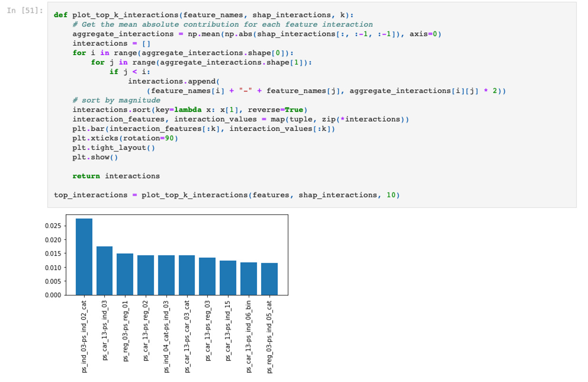Click the bar above ps_car_13-ps_reg_03
This screenshot has width=588, height=382.
(x=207, y=276)
